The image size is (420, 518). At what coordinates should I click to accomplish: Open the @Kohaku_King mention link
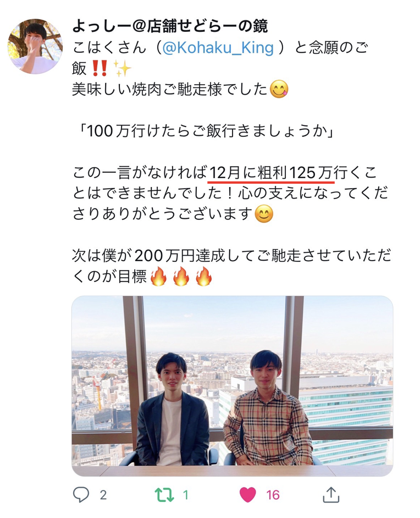(x=218, y=48)
